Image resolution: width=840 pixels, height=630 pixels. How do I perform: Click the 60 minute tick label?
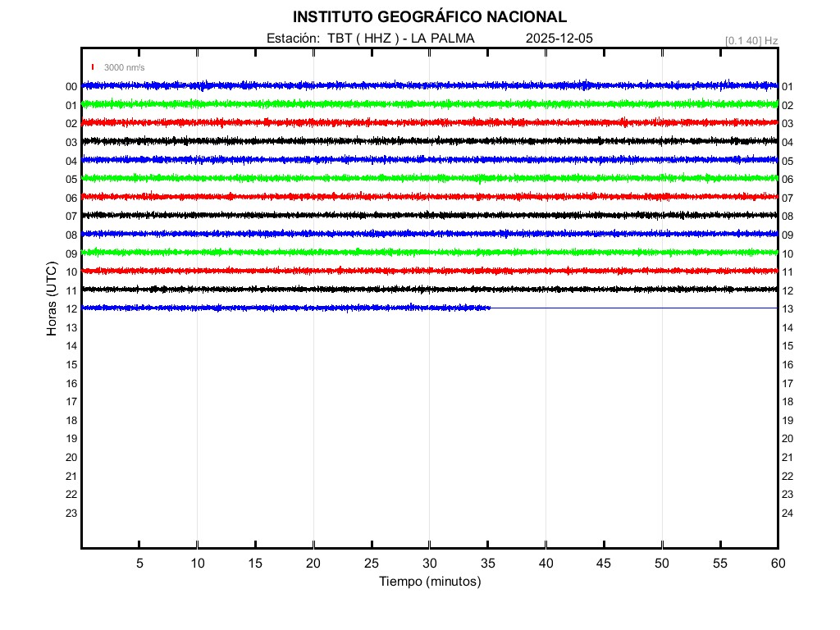coord(778,563)
